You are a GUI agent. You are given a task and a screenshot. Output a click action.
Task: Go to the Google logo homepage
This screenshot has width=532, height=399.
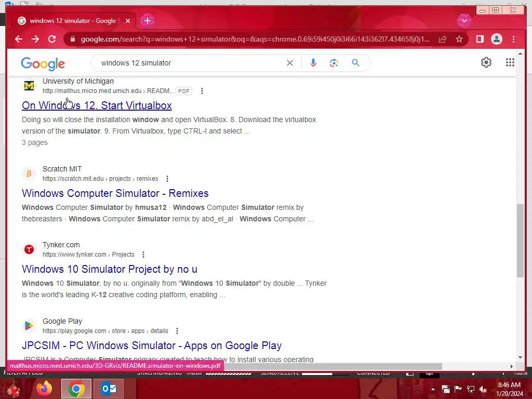(x=43, y=63)
